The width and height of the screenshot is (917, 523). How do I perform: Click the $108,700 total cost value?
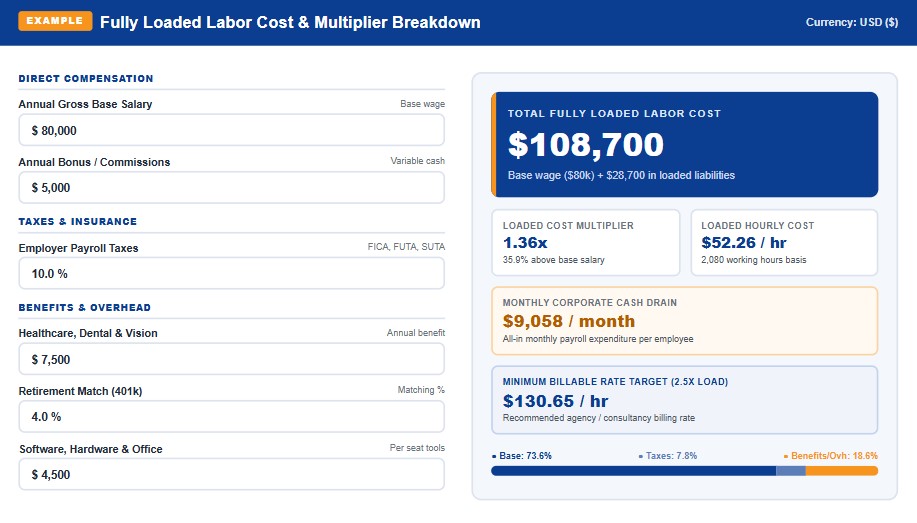[x=585, y=144]
